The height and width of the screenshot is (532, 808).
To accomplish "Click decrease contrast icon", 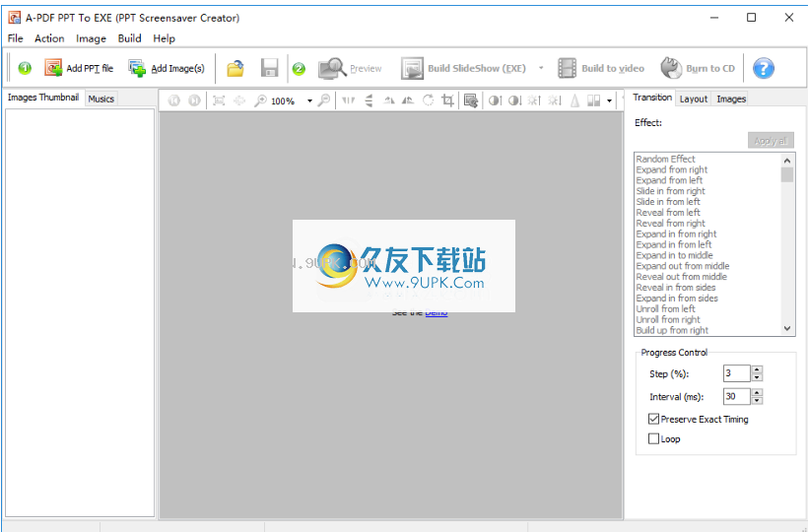I will (514, 100).
